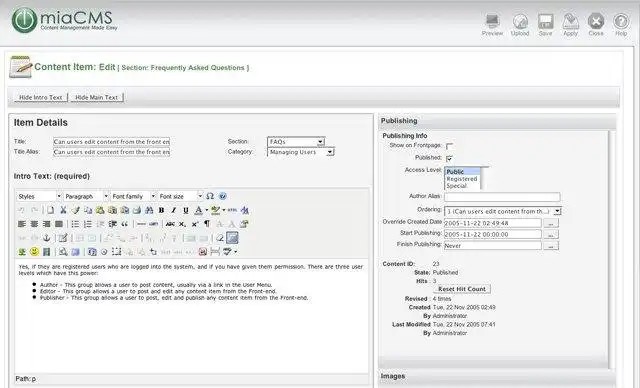Expand the Images panel tab
This screenshot has width=640, height=388.
497,376
